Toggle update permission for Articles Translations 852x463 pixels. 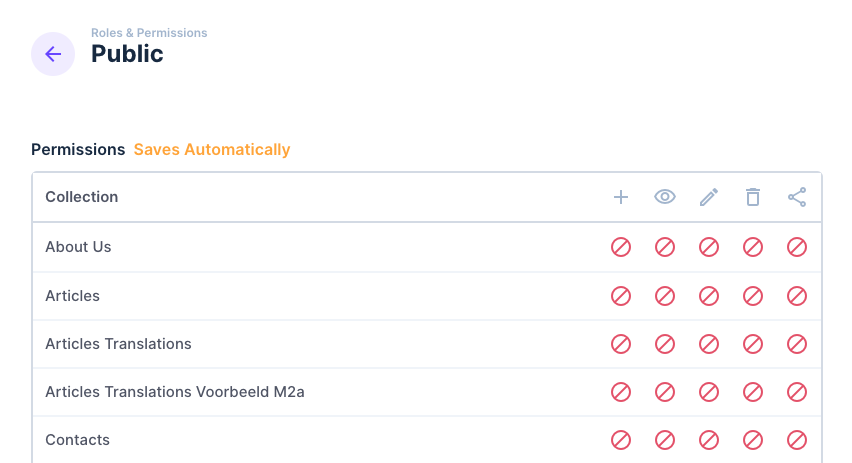point(709,344)
